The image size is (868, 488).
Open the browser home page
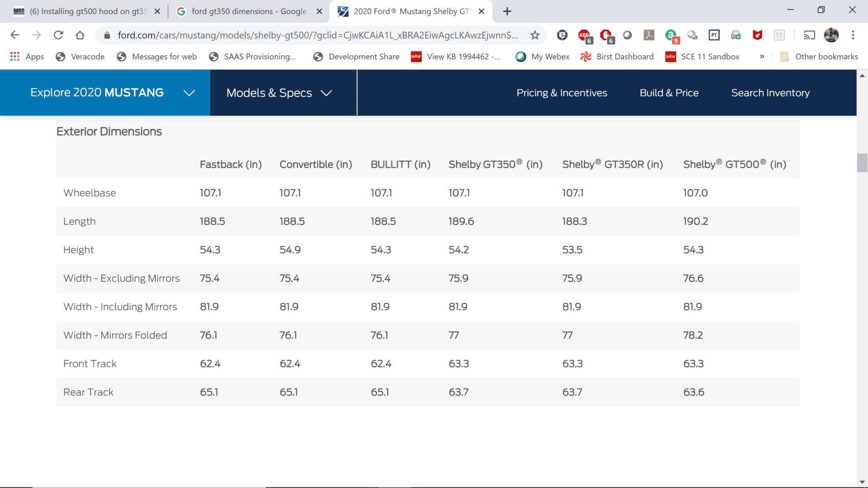tap(80, 35)
